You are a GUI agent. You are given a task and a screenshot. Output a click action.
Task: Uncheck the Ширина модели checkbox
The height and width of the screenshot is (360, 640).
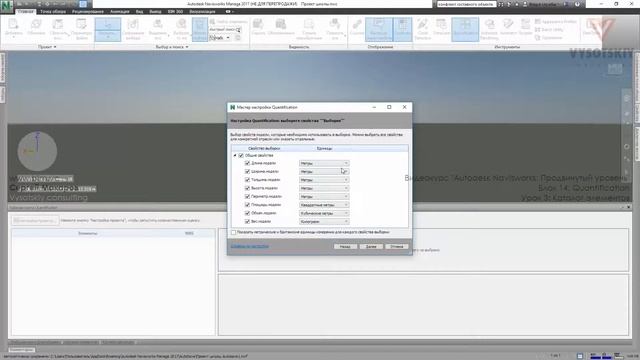(247, 171)
